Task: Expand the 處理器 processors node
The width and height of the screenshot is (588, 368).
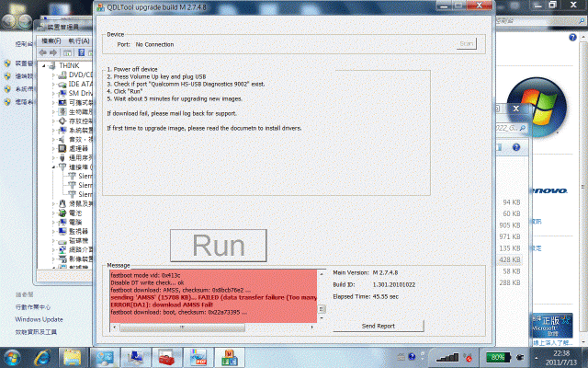Action: pos(53,149)
